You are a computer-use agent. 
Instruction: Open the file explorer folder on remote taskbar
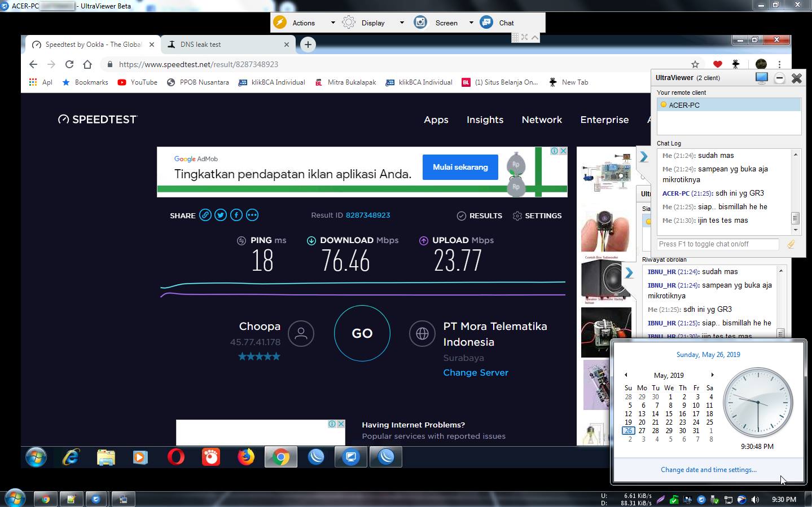[106, 457]
